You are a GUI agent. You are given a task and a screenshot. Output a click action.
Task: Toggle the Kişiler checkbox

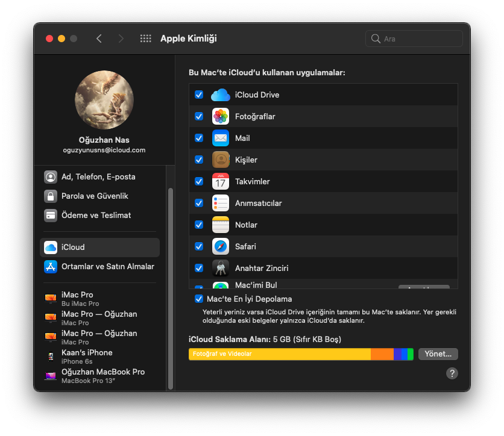pyautogui.click(x=199, y=160)
